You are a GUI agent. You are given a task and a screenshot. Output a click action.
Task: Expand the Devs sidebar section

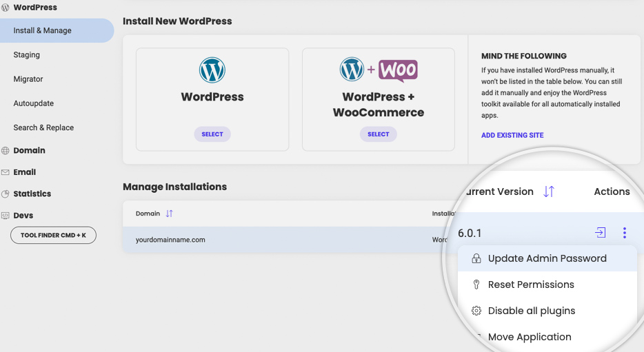(23, 216)
